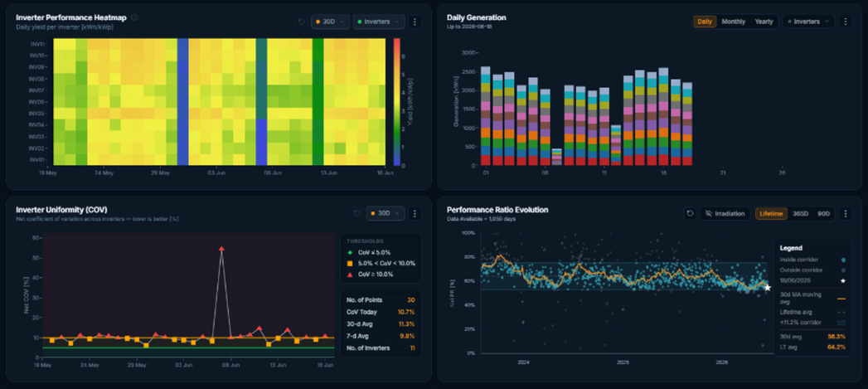This screenshot has width=868, height=389.
Task: Reset the Inverter Performance Heatmap view
Action: (301, 22)
